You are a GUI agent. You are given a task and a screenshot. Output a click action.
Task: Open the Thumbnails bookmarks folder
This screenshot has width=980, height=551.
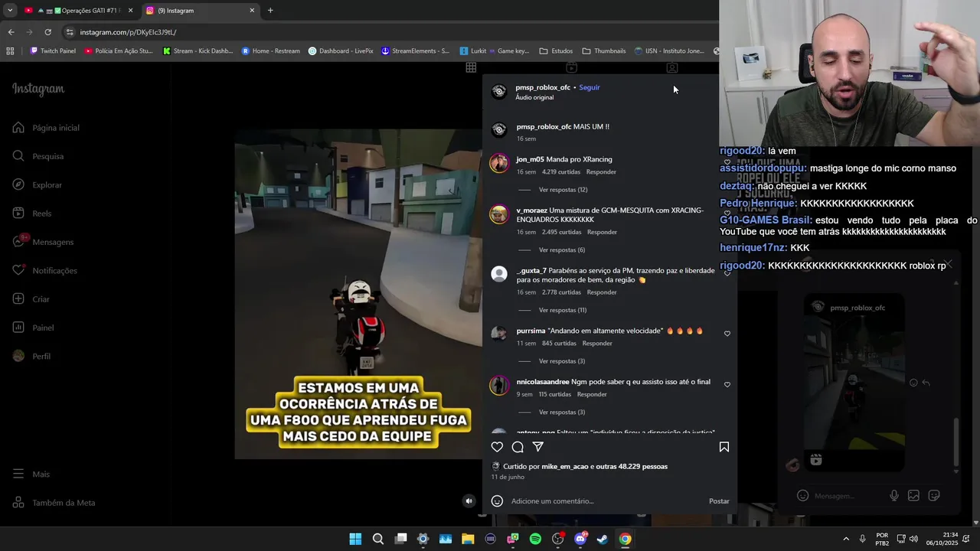coord(603,51)
